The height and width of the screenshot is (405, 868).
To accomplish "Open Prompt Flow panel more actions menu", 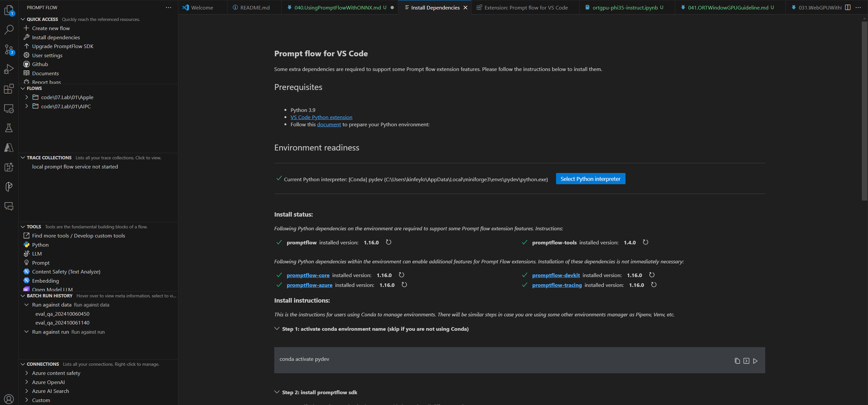I will coord(169,8).
